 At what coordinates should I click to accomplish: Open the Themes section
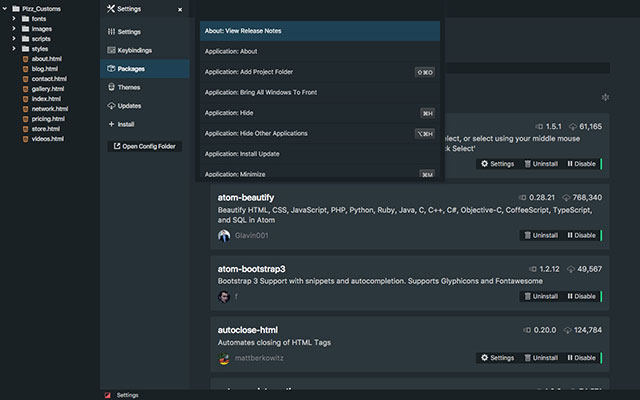pos(144,87)
